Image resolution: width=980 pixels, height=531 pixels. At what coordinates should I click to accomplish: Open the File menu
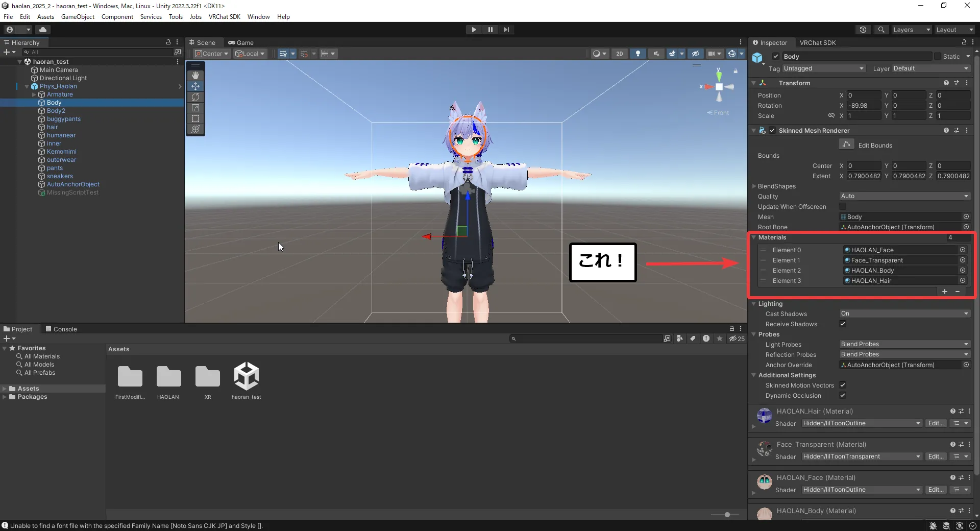(8, 16)
